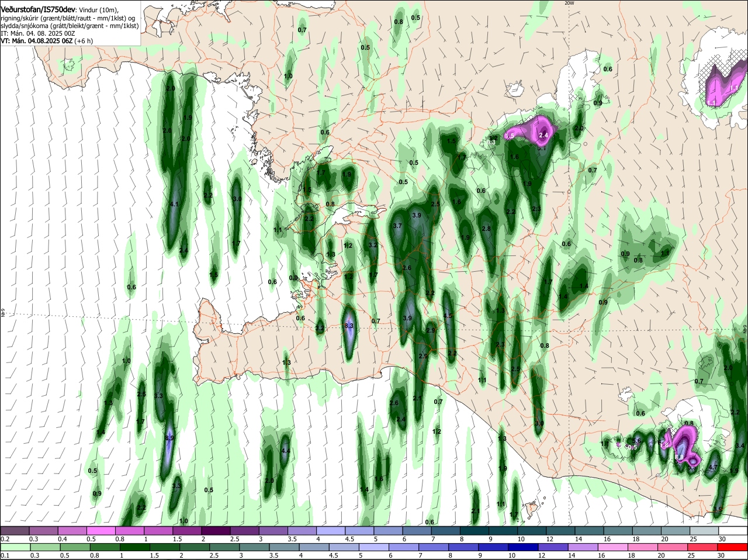748x560 pixels.
Task: Click the 3.7 precipitation value label
Action: click(x=398, y=226)
